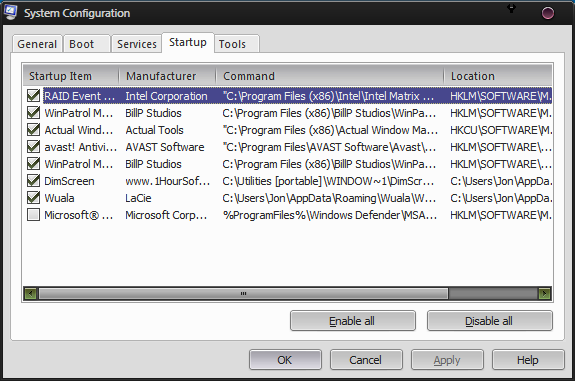Open the Tools tab
This screenshot has width=575, height=381.
(x=237, y=44)
